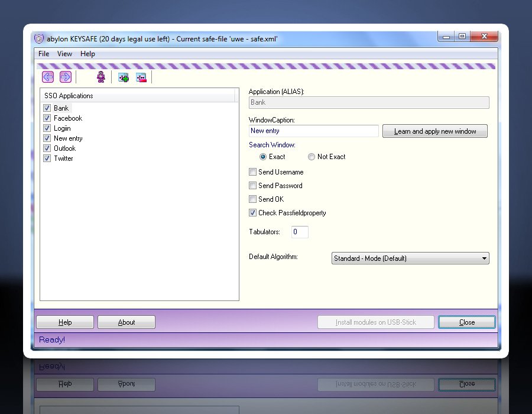Image resolution: width=532 pixels, height=414 pixels.
Task: Select Facebook in SSO Applications list
Action: pos(68,118)
